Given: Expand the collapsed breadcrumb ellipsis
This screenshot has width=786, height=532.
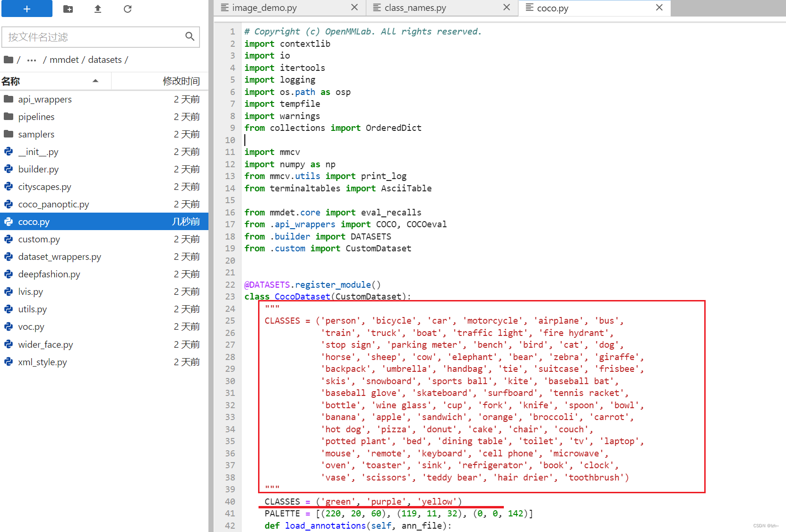Looking at the screenshot, I should 32,60.
